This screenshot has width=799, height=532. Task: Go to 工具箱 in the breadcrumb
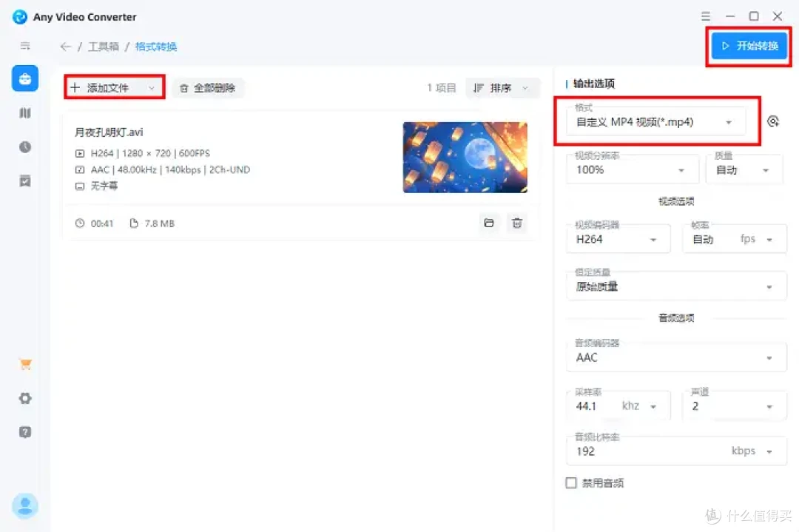(104, 47)
